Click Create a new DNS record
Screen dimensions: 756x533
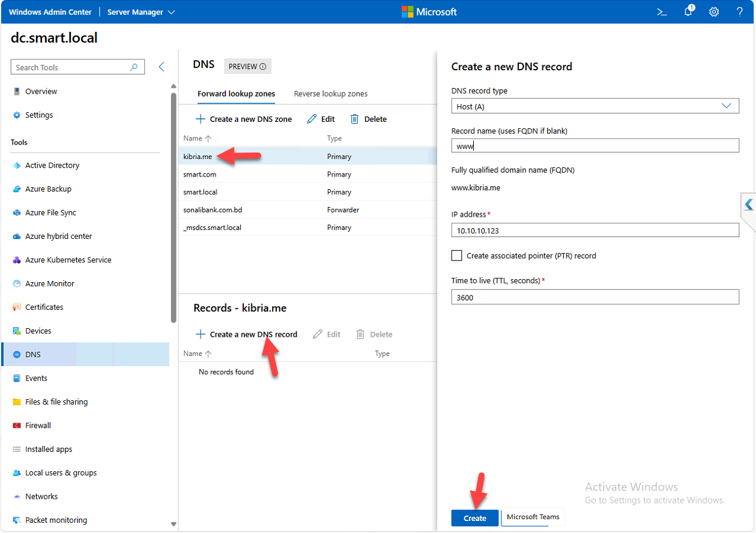pos(246,334)
